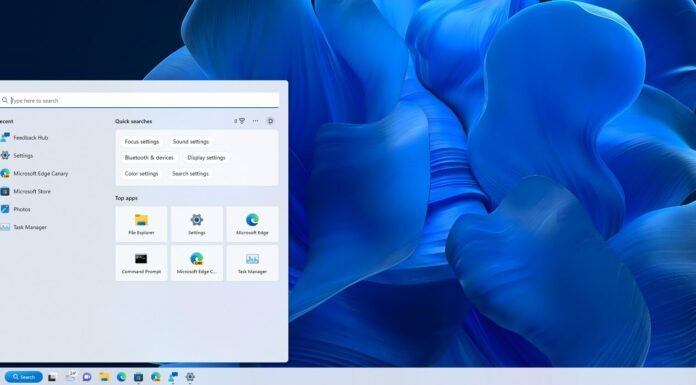Launch Microsoft Edge Canary tile in Top apps
This screenshot has width=696, height=385.
tap(197, 263)
